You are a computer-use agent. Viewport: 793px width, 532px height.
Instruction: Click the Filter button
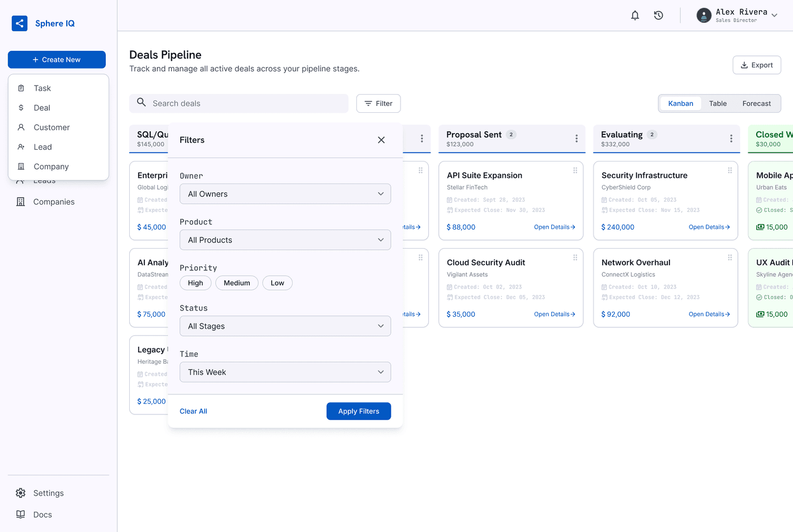378,104
